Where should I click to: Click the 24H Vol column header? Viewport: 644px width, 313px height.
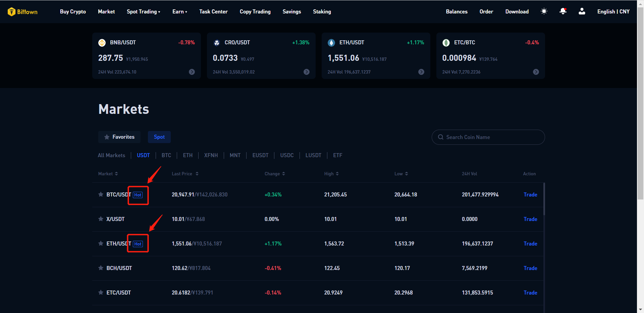point(469,174)
